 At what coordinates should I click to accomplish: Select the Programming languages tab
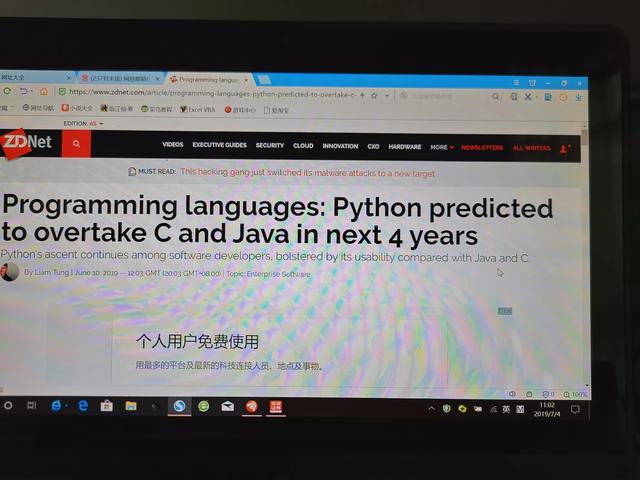click(209, 80)
